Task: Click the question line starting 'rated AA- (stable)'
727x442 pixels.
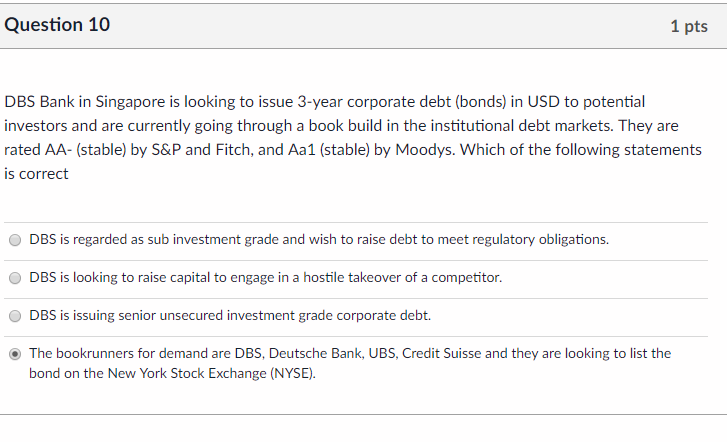Action: 353,150
